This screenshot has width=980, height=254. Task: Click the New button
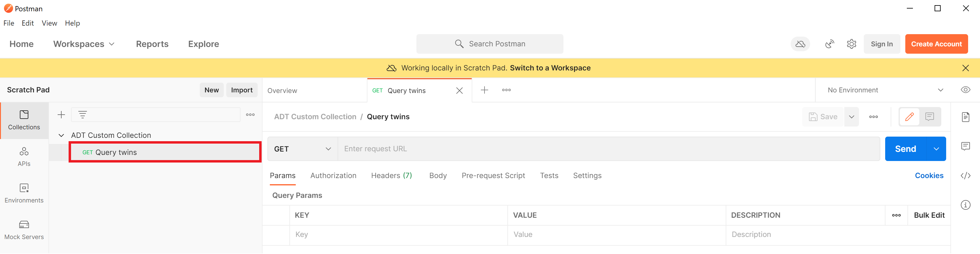(212, 90)
